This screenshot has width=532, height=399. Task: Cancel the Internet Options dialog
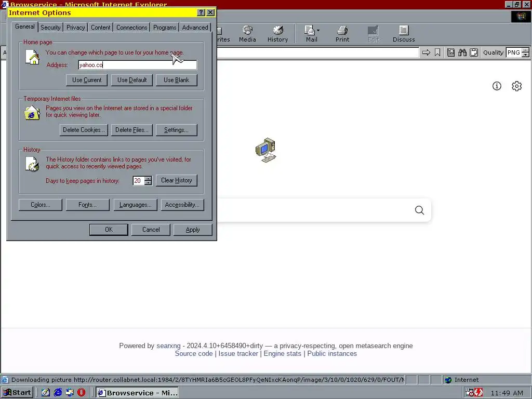[151, 230]
